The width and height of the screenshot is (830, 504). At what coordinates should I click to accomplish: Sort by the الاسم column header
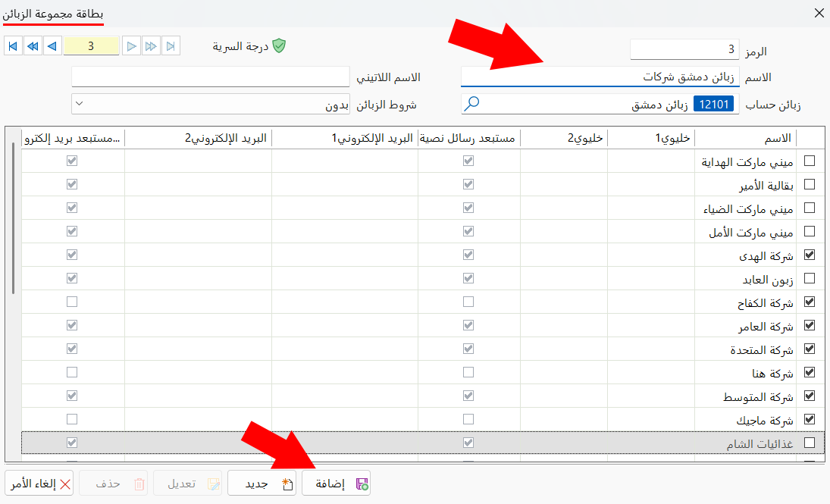(745, 138)
